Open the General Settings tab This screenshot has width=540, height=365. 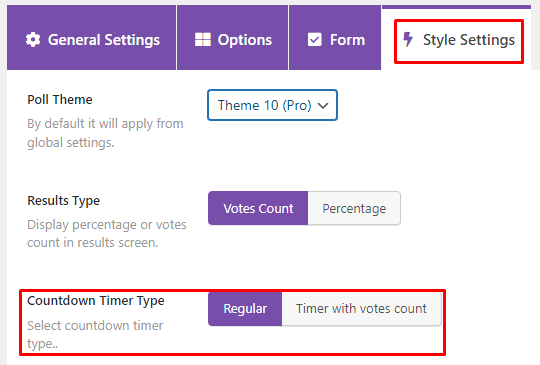coord(91,38)
